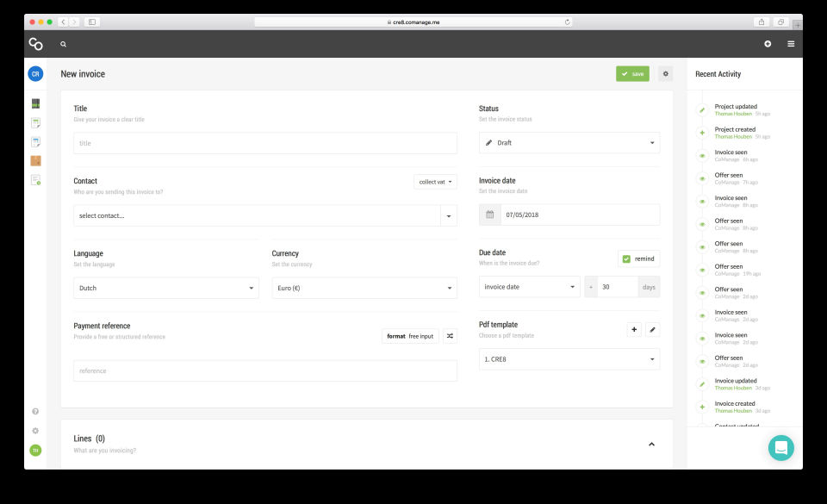Viewport: 827px width, 504px height.
Task: Open the Status Draft dropdown
Action: 569,143
